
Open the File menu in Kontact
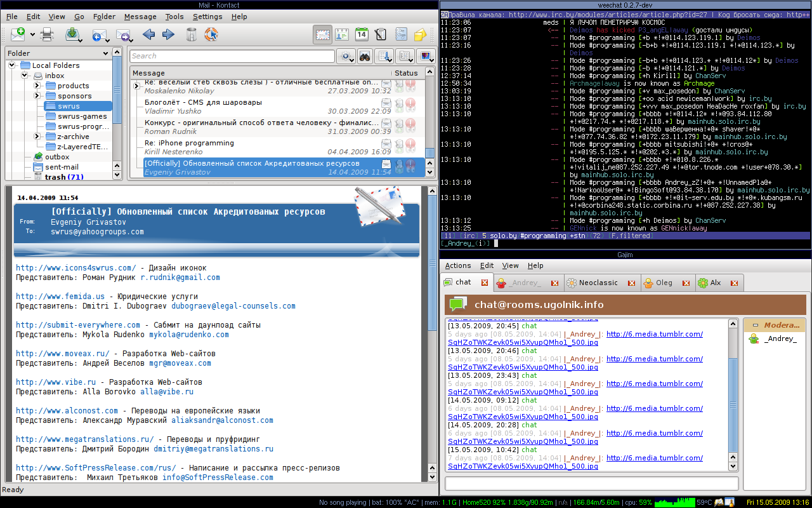click(12, 17)
